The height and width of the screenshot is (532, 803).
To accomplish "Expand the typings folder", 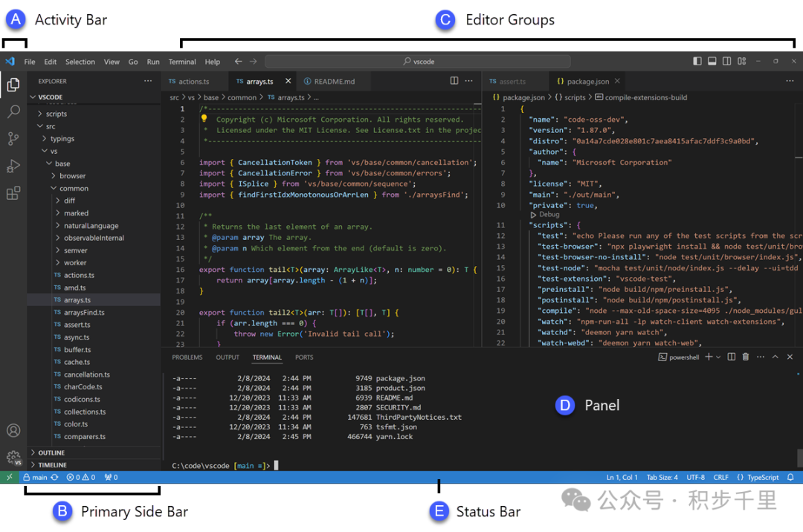I will point(94,139).
